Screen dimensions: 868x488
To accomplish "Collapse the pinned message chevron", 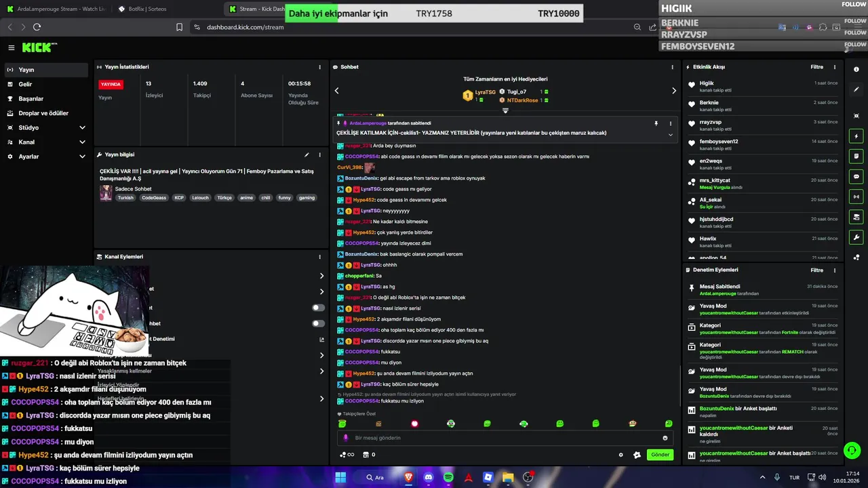I will (671, 134).
